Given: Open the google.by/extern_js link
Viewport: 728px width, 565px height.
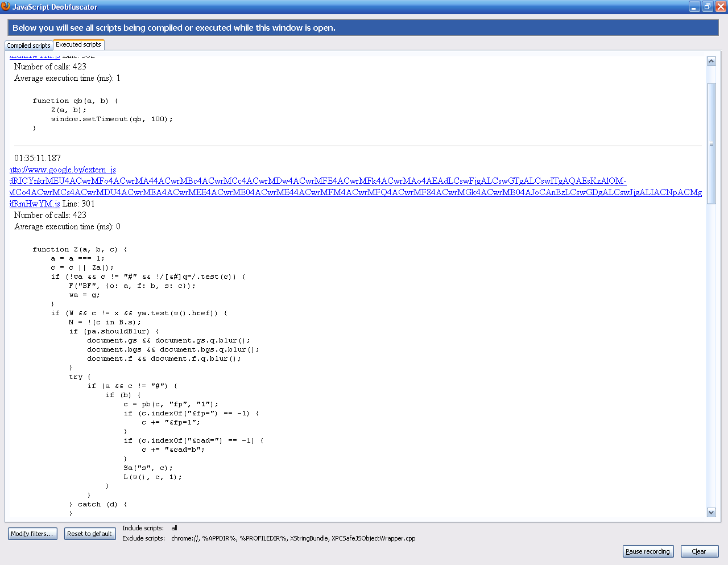Looking at the screenshot, I should pos(63,170).
